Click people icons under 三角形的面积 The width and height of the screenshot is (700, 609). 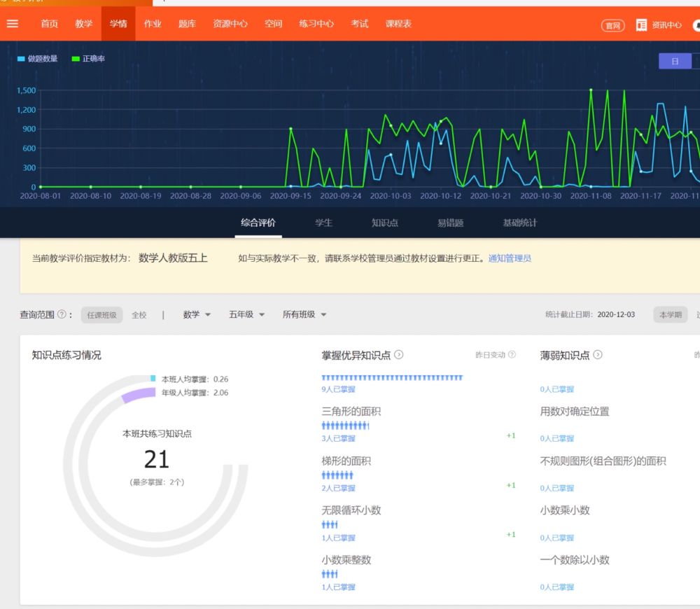click(345, 426)
